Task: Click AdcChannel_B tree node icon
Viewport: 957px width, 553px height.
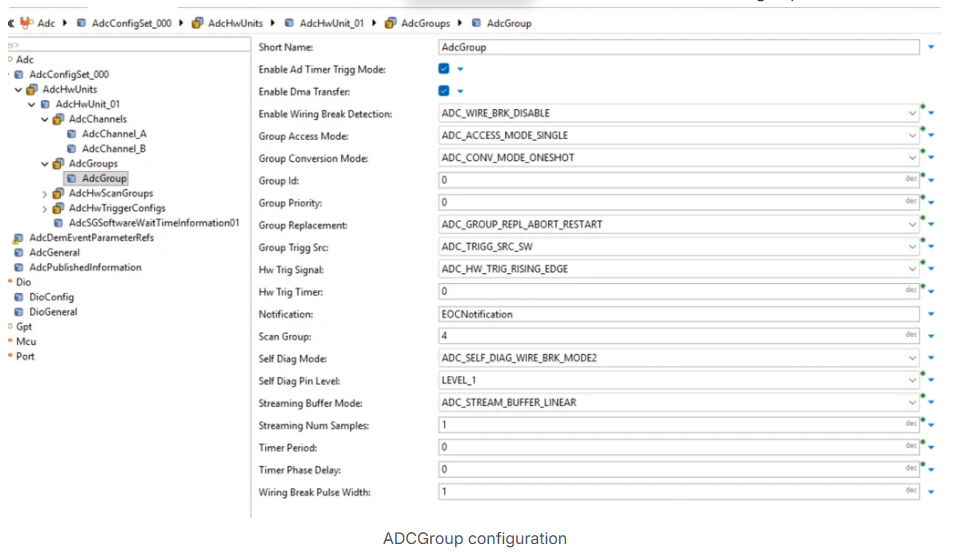Action: (x=71, y=148)
